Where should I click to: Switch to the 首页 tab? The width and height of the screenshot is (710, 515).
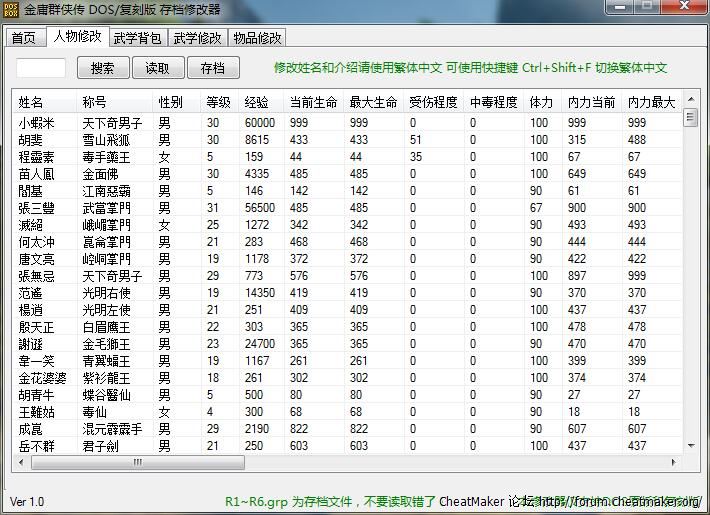[x=23, y=38]
